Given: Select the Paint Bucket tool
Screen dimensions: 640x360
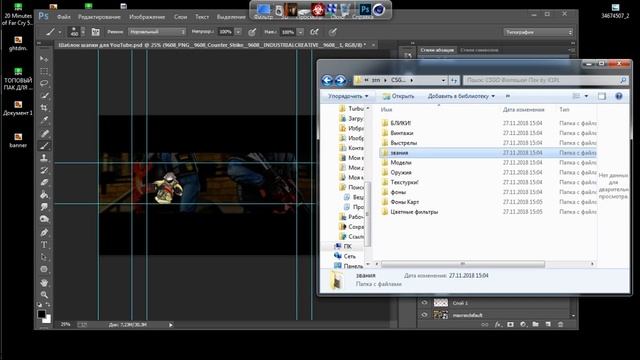Looking at the screenshot, I should [x=44, y=195].
